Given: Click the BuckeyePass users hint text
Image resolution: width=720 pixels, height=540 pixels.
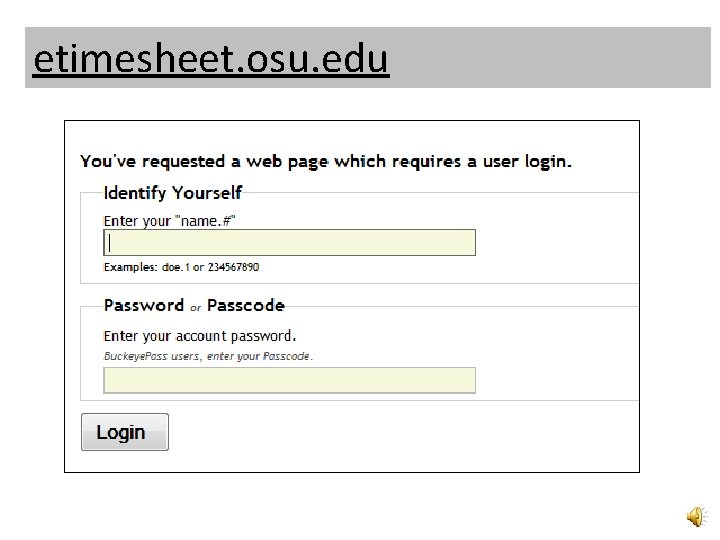Looking at the screenshot, I should tap(208, 356).
